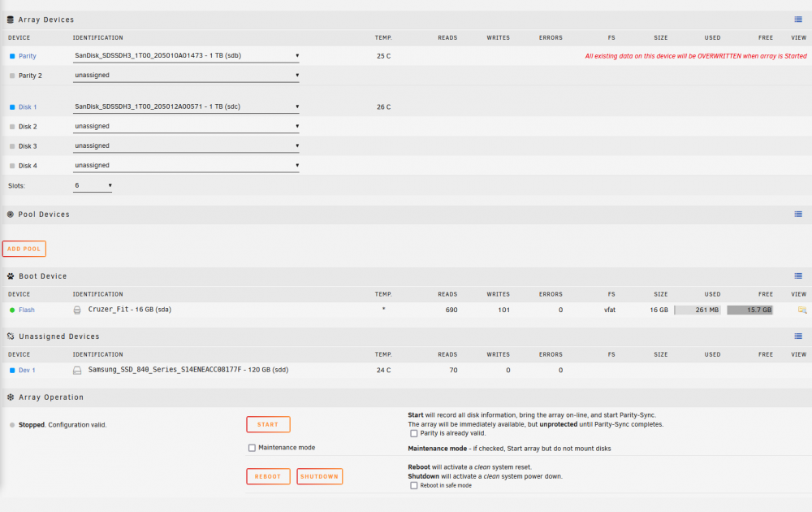Click the Pool Devices section icon
Viewport: 812px width, 512px height.
[x=11, y=214]
